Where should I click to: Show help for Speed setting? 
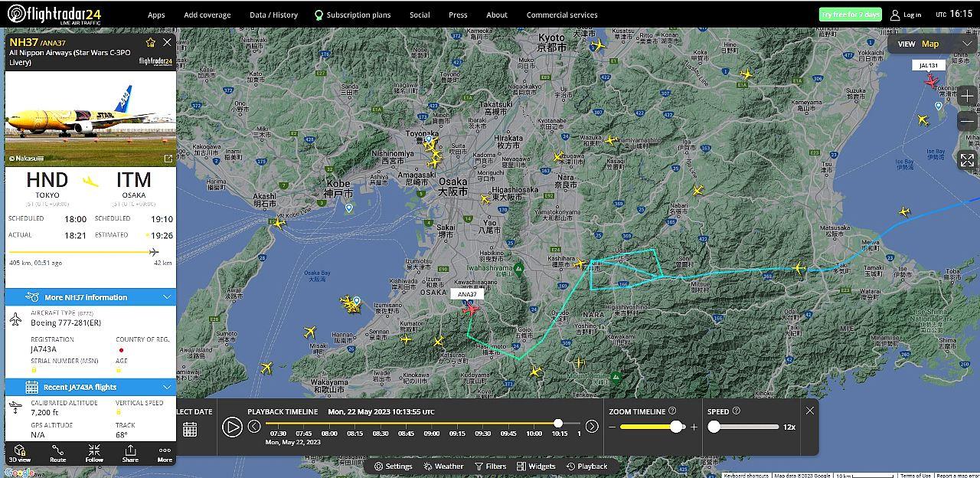click(x=737, y=411)
